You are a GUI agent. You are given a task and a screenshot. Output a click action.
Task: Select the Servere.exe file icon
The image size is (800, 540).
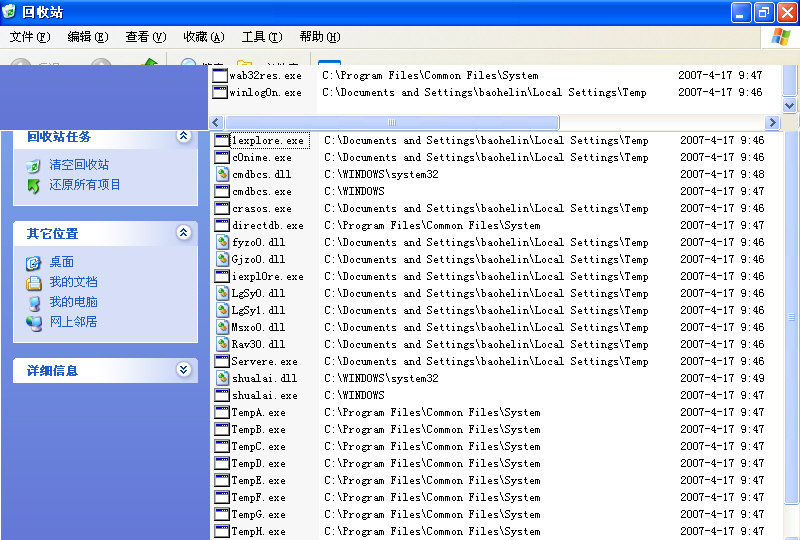pyautogui.click(x=222, y=361)
